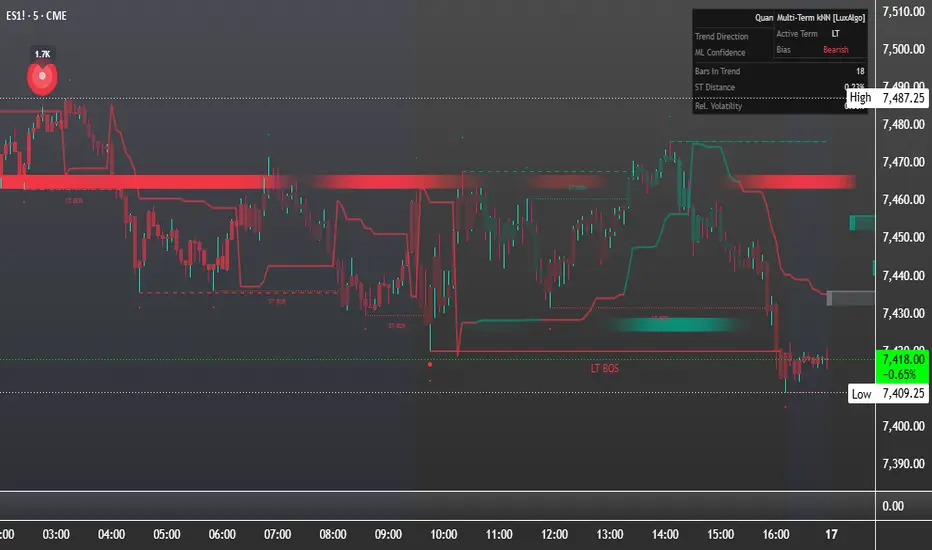This screenshot has height=550, width=932.
Task: Click the ML Confidence row label
Action: click(x=720, y=52)
